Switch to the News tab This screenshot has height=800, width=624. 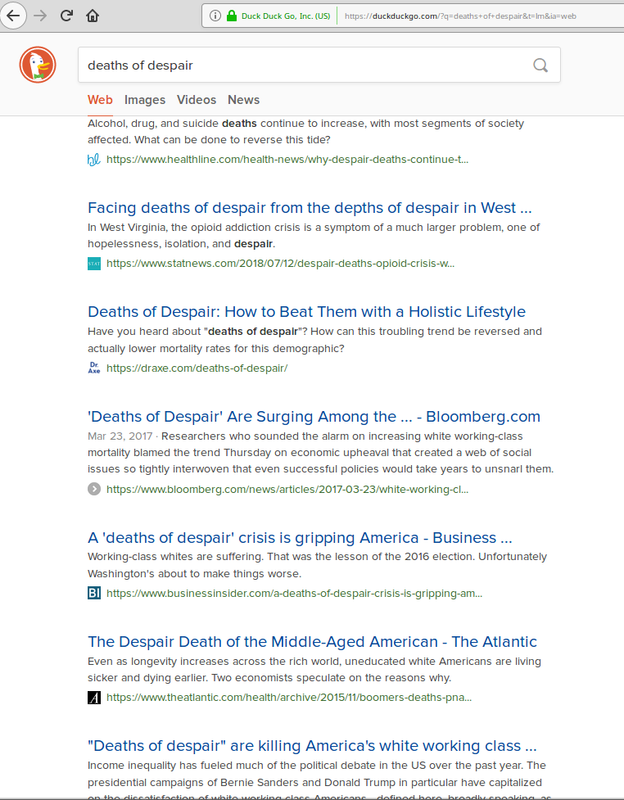coord(243,100)
